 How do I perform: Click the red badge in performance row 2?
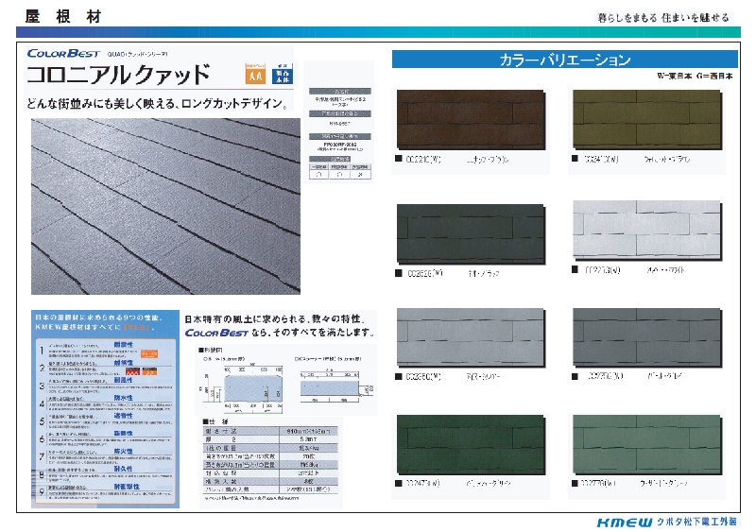point(132,371)
